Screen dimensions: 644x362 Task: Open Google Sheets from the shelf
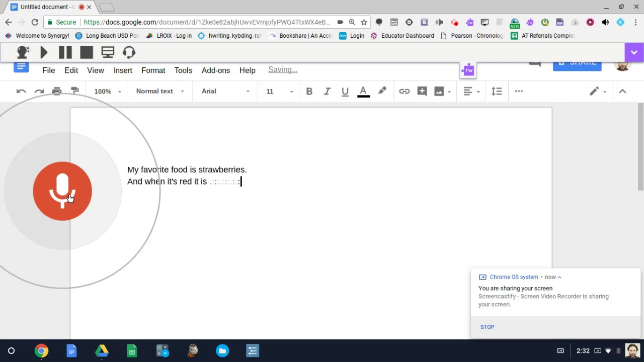click(132, 351)
